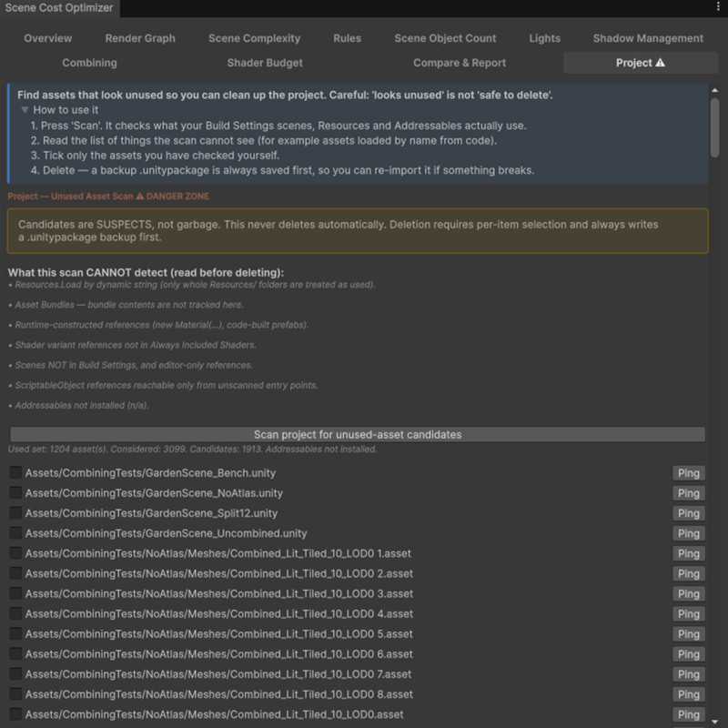Click 'Shader variant references' note
Viewport: 728px width, 728px height.
coord(132,345)
